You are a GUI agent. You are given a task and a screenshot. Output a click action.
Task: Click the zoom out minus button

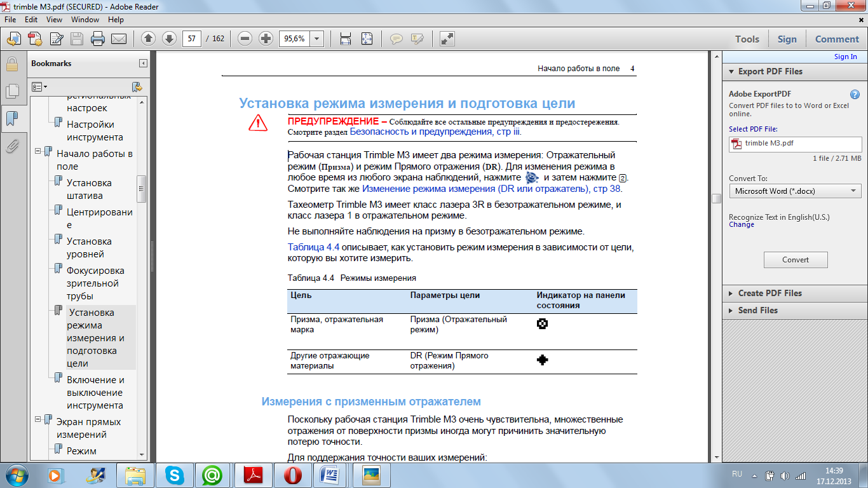245,39
